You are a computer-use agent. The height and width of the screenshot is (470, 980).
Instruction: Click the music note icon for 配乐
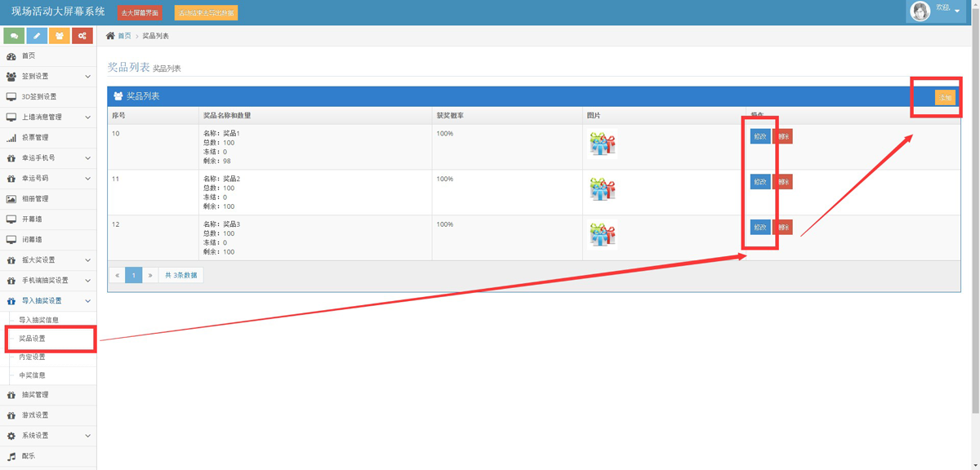tap(11, 456)
